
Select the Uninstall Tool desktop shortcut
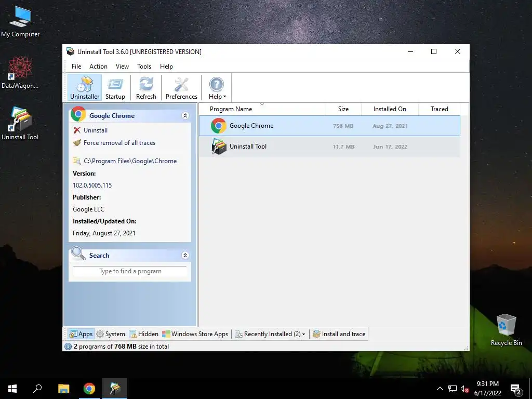20,124
